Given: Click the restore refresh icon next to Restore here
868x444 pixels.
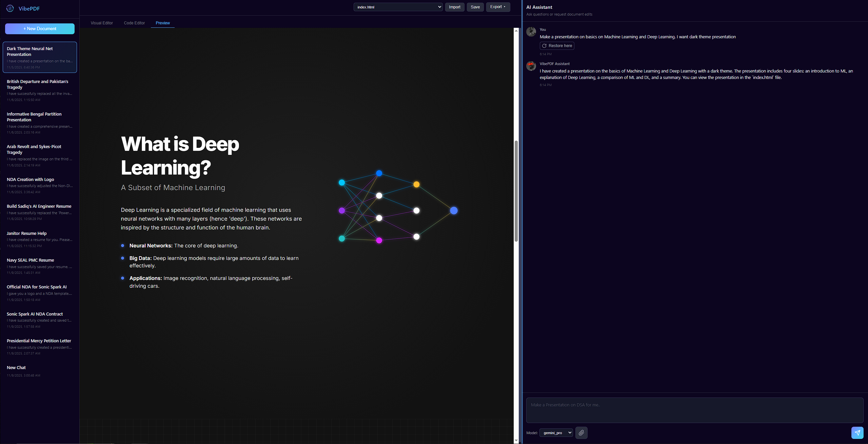Looking at the screenshot, I should click(x=544, y=45).
